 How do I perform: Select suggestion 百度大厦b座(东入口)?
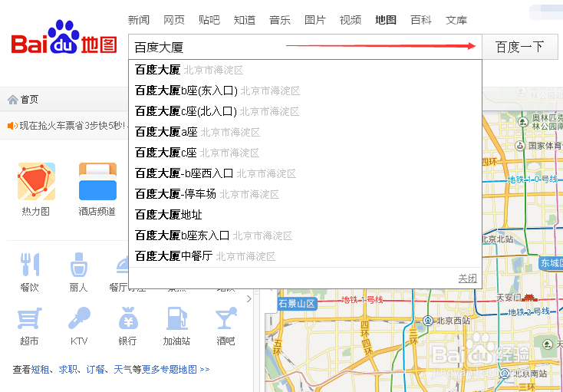305,91
